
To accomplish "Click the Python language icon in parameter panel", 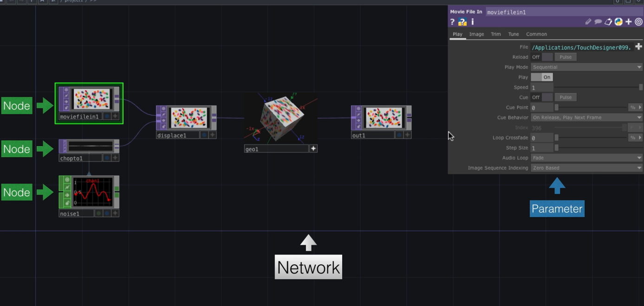I will pos(618,22).
